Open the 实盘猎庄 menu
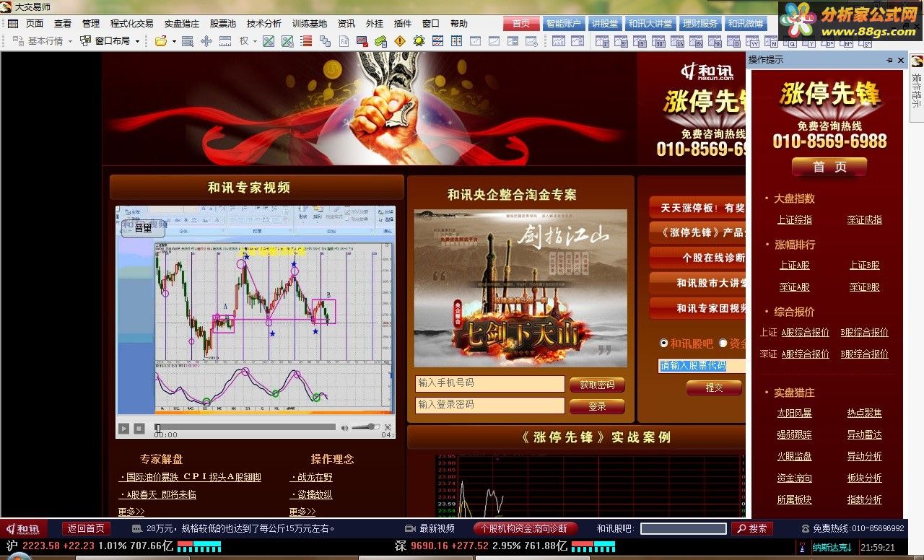Image resolution: width=924 pixels, height=560 pixels. [x=181, y=23]
